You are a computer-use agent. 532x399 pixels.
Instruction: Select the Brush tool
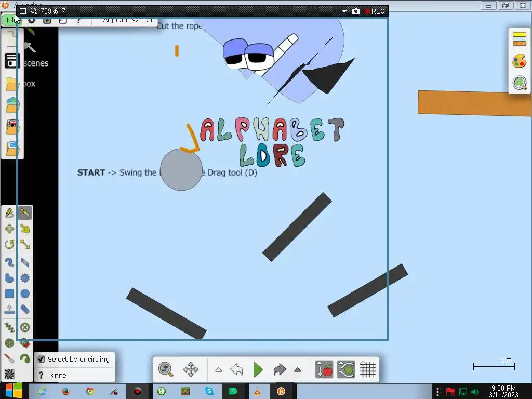(x=9, y=262)
